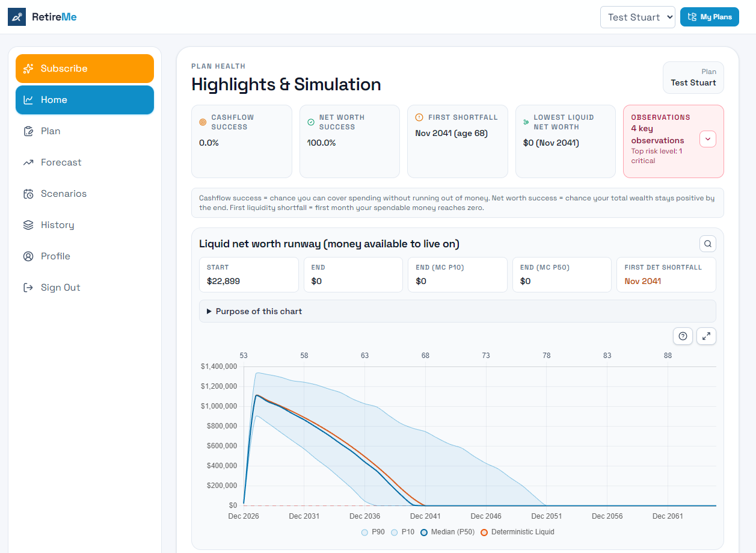Image resolution: width=756 pixels, height=553 pixels.
Task: Open the chart zoom magnifier icon
Action: coord(707,244)
